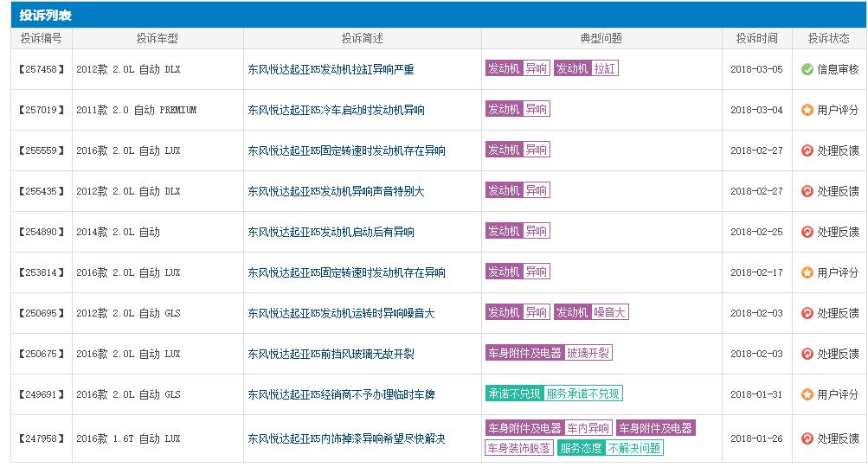Open complaint 255435 engine noise especially loud link

point(336,191)
